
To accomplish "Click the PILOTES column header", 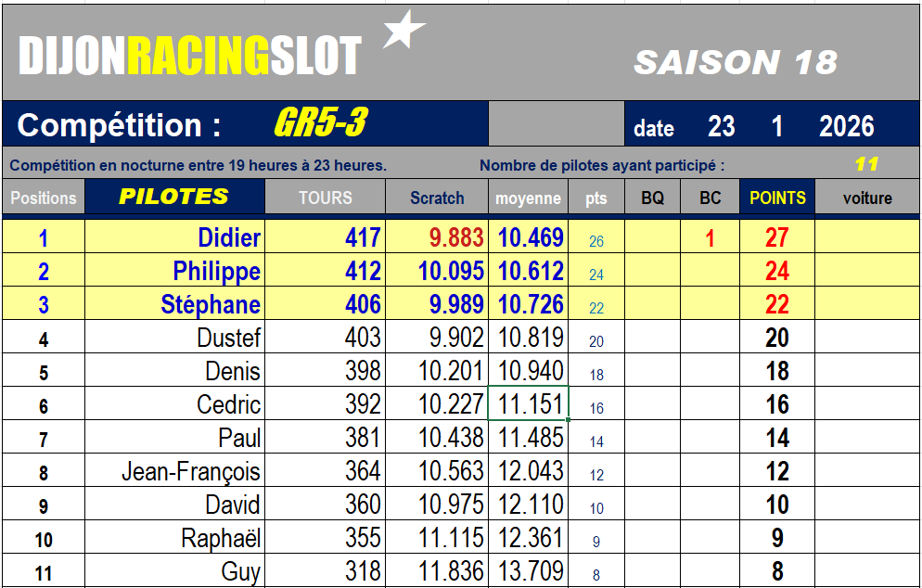I will pyautogui.click(x=173, y=197).
